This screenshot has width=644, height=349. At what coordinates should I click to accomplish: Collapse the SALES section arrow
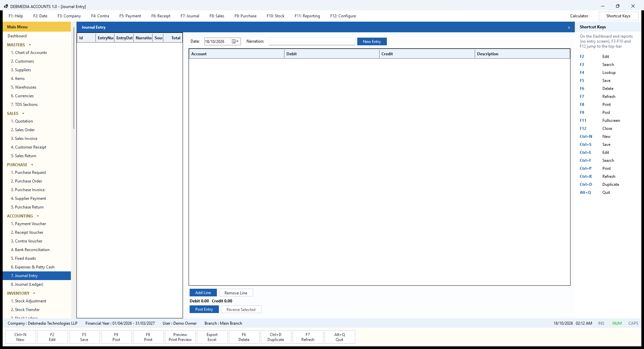23,114
